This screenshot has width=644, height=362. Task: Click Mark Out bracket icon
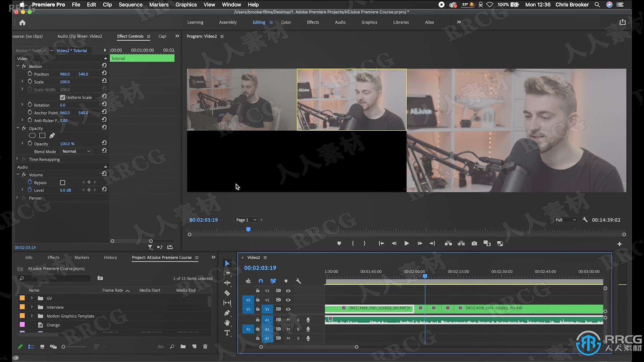tap(365, 244)
